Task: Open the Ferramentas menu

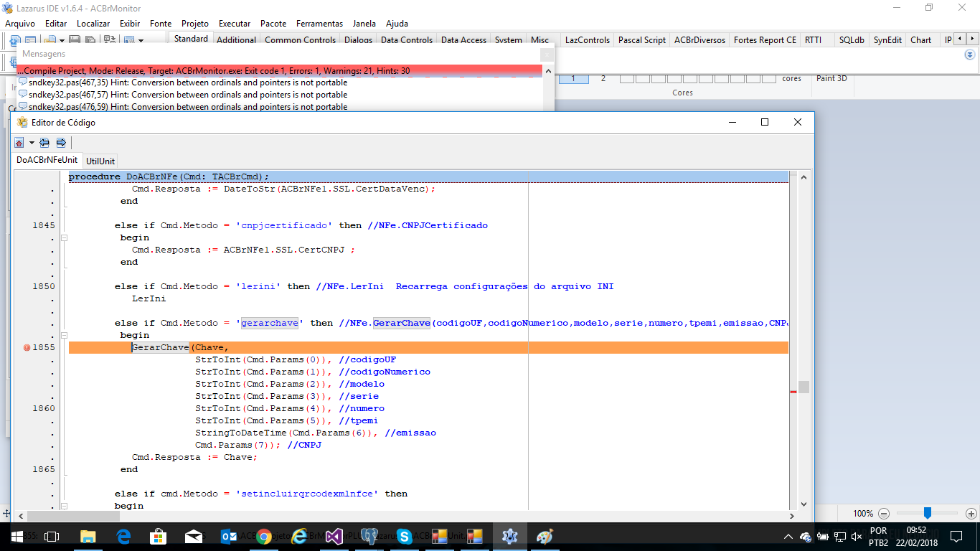Action: 319,23
